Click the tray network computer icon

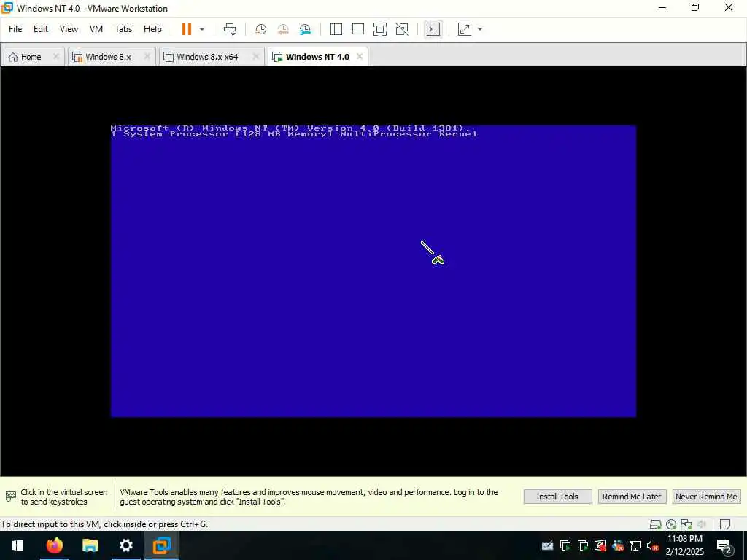tap(635, 545)
